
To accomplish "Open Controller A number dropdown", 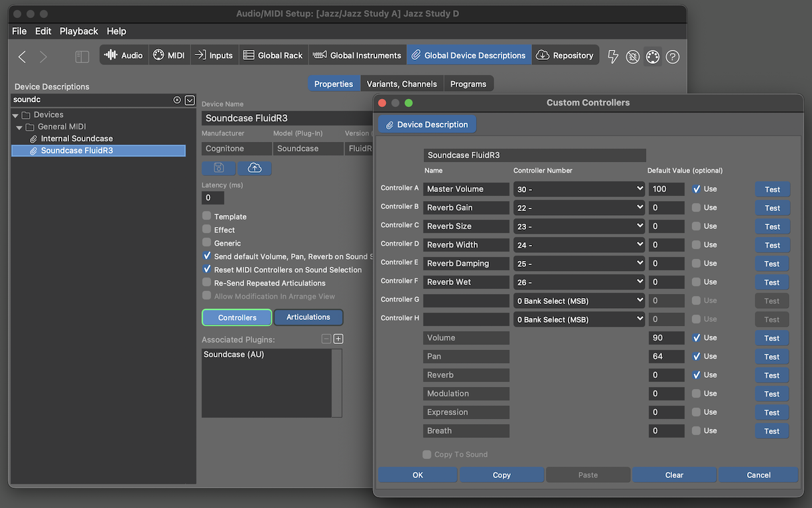I will coord(579,189).
